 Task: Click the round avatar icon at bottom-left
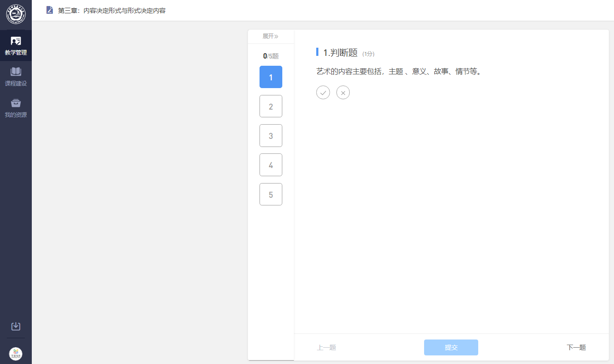tap(16, 354)
